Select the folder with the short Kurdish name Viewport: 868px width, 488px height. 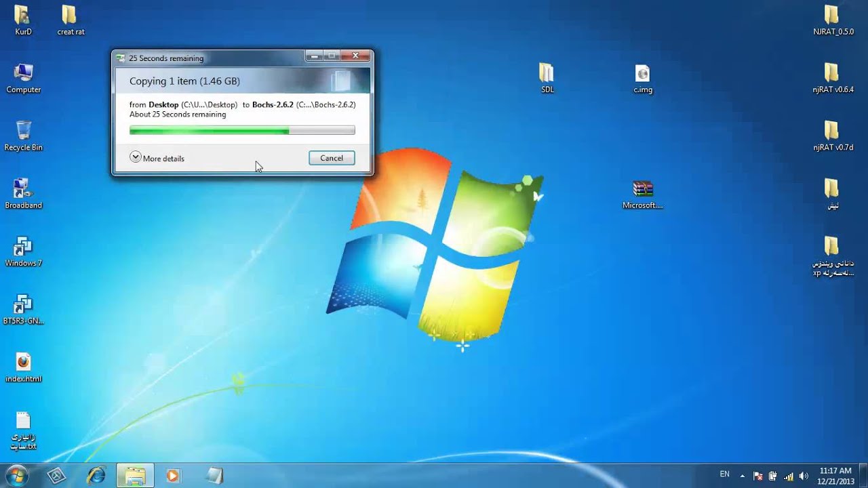point(832,195)
